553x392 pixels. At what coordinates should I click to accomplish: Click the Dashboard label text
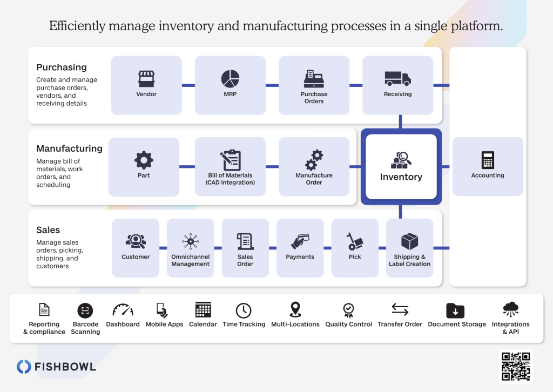click(x=123, y=325)
